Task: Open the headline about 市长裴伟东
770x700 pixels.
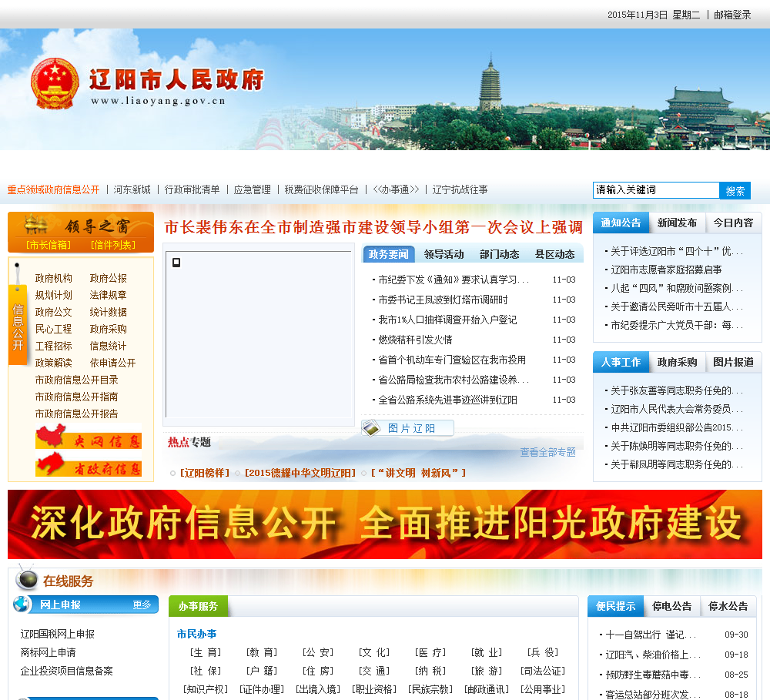Action: 373,227
